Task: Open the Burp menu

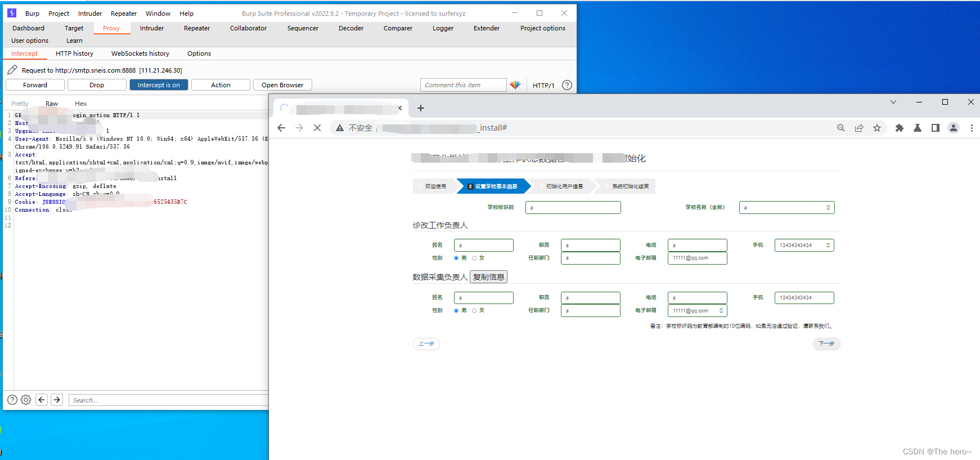Action: click(x=32, y=14)
